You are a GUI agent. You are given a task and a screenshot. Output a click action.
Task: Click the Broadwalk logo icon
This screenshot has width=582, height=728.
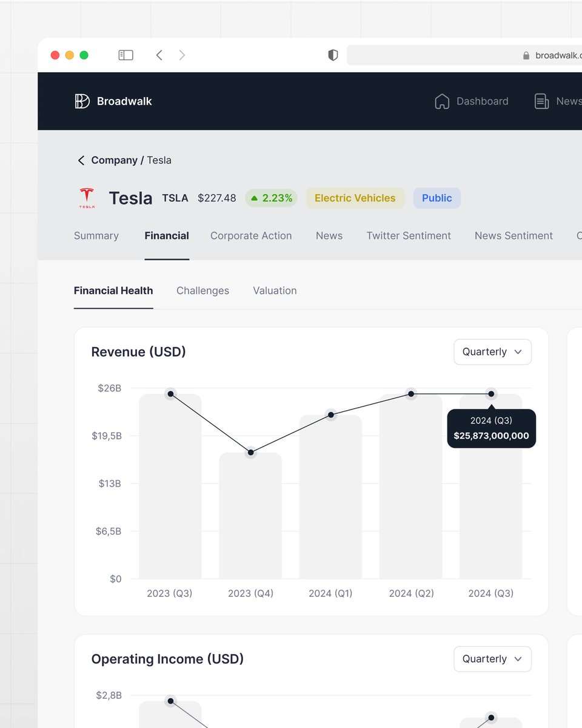coord(82,101)
